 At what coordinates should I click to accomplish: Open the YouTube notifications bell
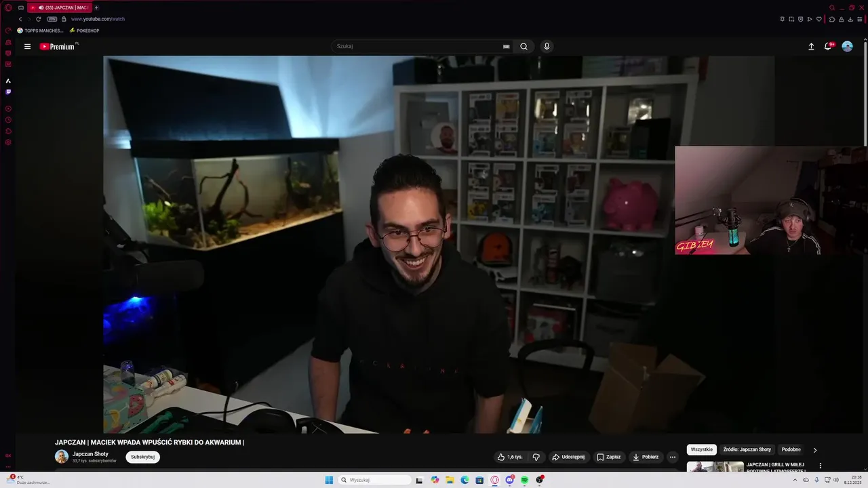tap(828, 46)
